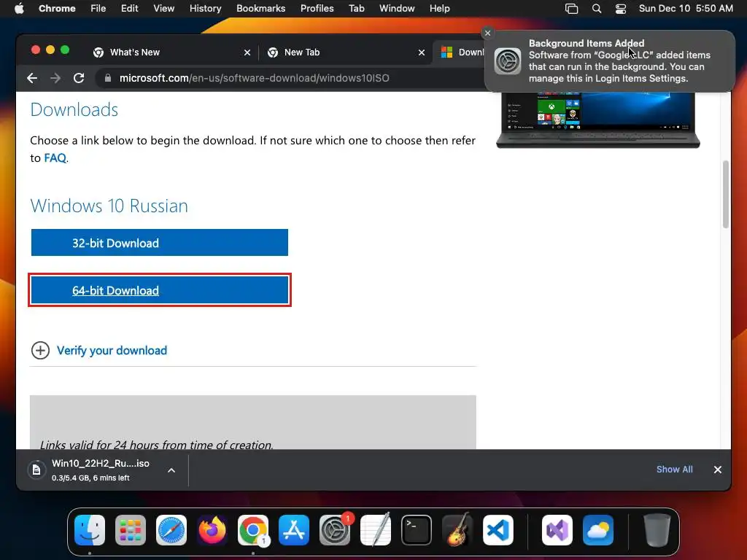Open Launchpad in the dock

(131, 530)
